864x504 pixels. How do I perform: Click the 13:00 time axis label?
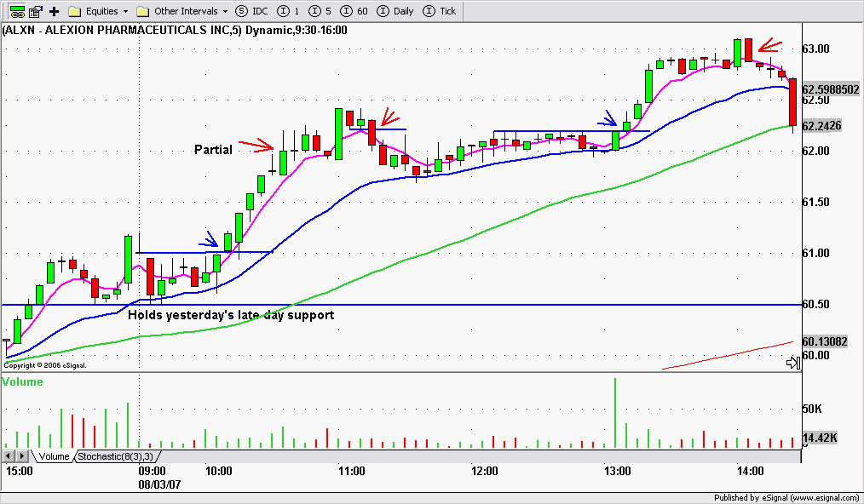pyautogui.click(x=617, y=471)
